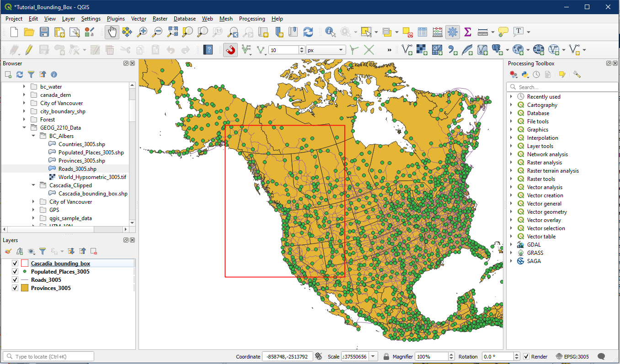620x364 pixels.
Task: Toggle the Render checkbox in status bar
Action: pos(526,357)
